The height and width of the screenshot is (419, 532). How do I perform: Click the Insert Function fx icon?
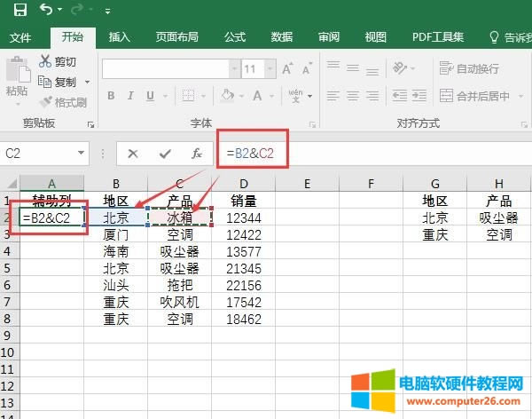197,154
